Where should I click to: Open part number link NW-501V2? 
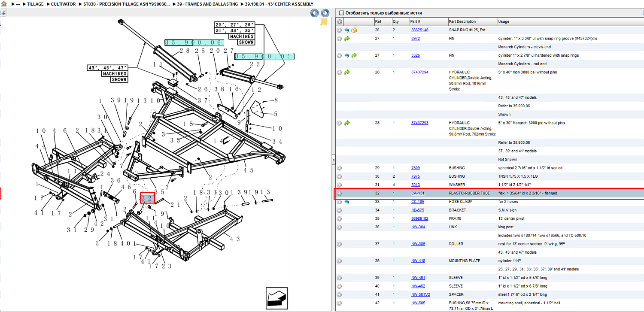click(420, 294)
